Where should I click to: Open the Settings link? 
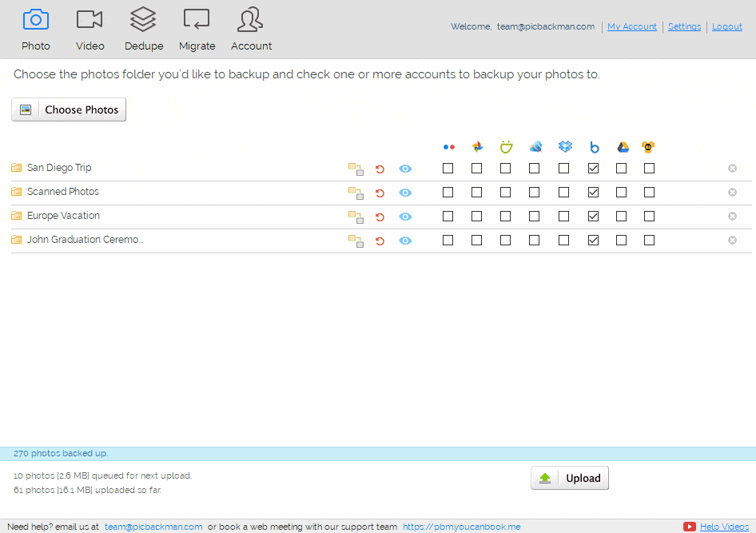pyautogui.click(x=684, y=26)
